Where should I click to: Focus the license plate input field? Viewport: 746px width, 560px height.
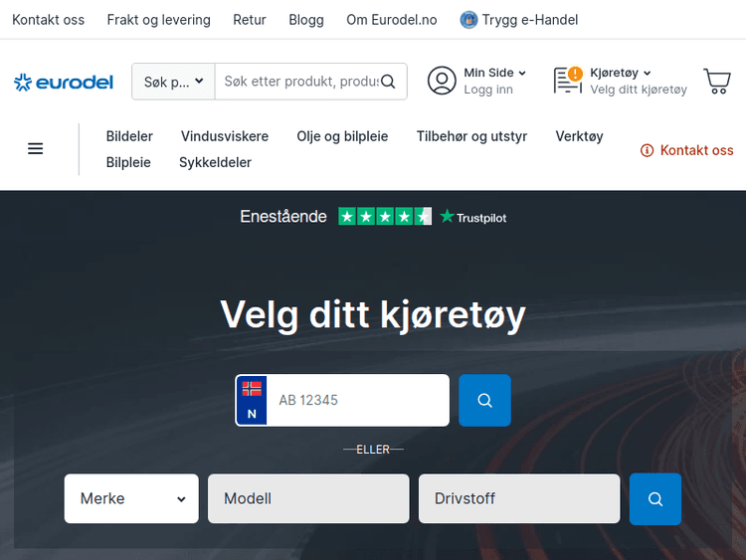(x=358, y=400)
